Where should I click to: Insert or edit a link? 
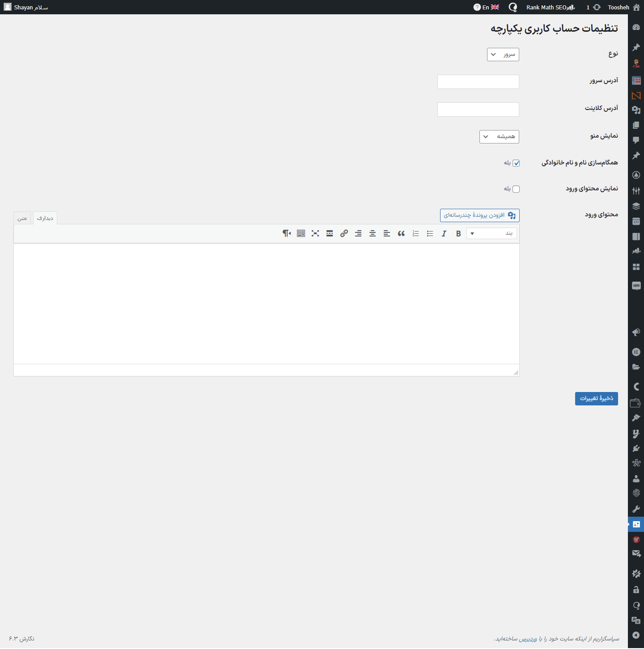(344, 233)
